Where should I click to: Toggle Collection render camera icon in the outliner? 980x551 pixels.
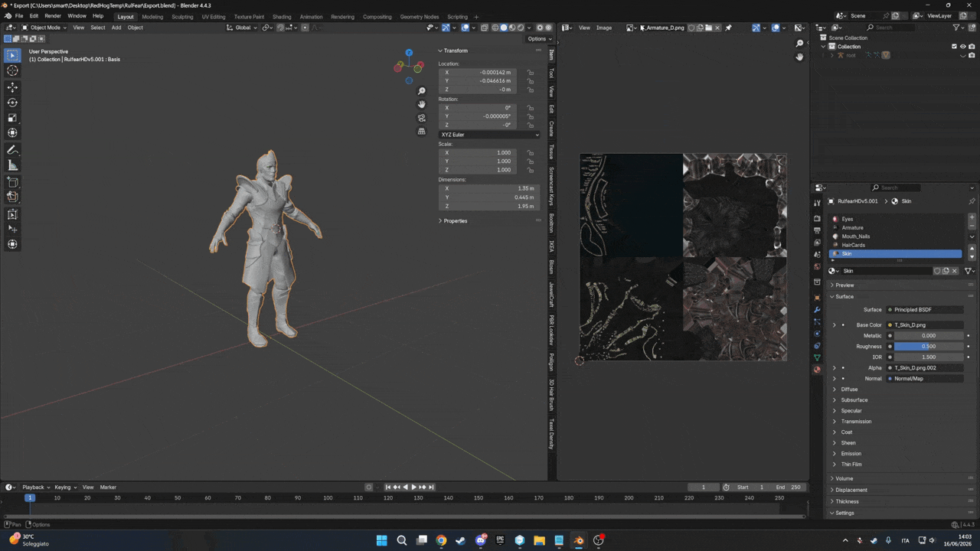(971, 47)
